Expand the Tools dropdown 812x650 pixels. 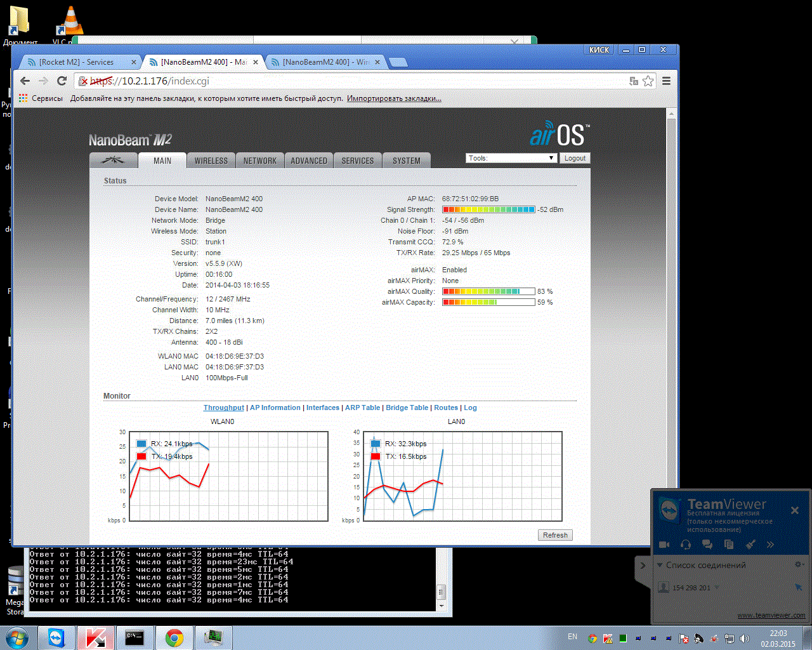[x=511, y=158]
